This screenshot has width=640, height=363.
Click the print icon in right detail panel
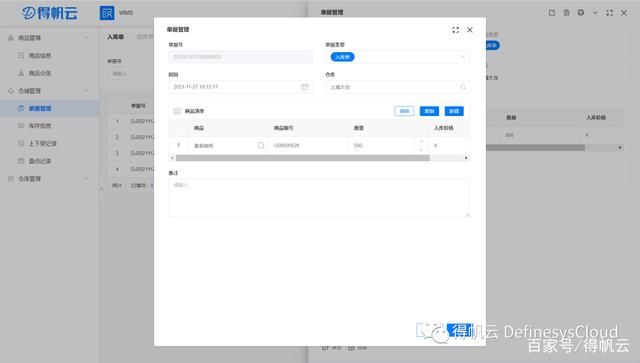coord(580,13)
